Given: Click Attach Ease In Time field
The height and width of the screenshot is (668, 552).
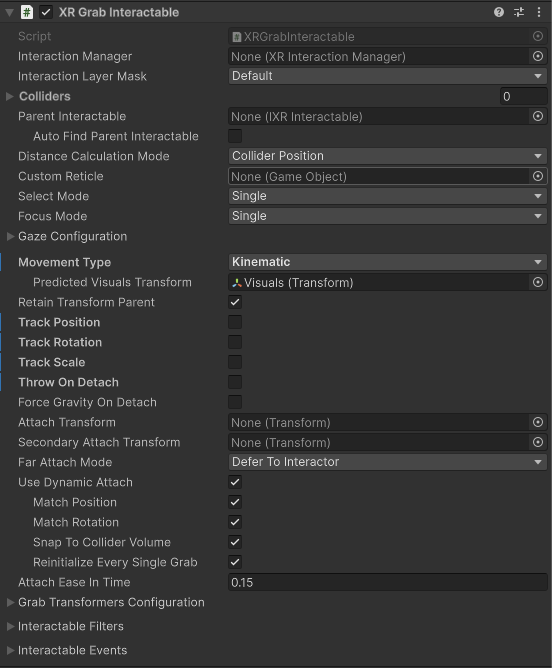Looking at the screenshot, I should point(388,582).
